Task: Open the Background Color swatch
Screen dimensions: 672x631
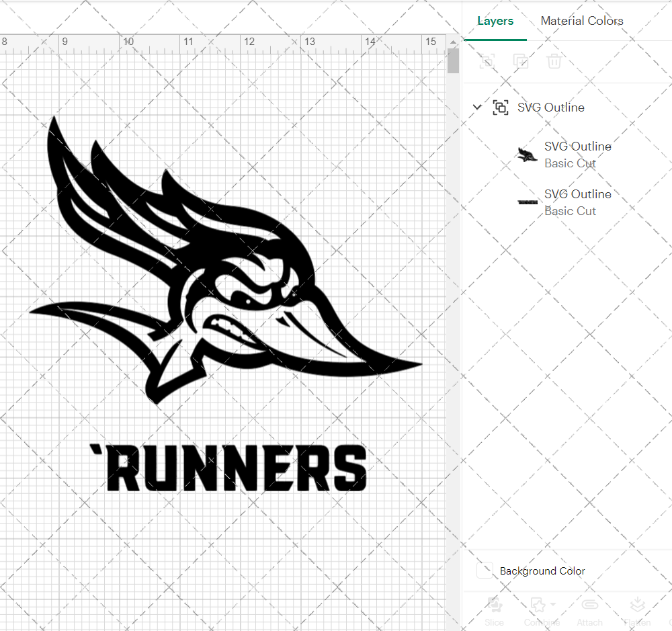Action: (485, 571)
